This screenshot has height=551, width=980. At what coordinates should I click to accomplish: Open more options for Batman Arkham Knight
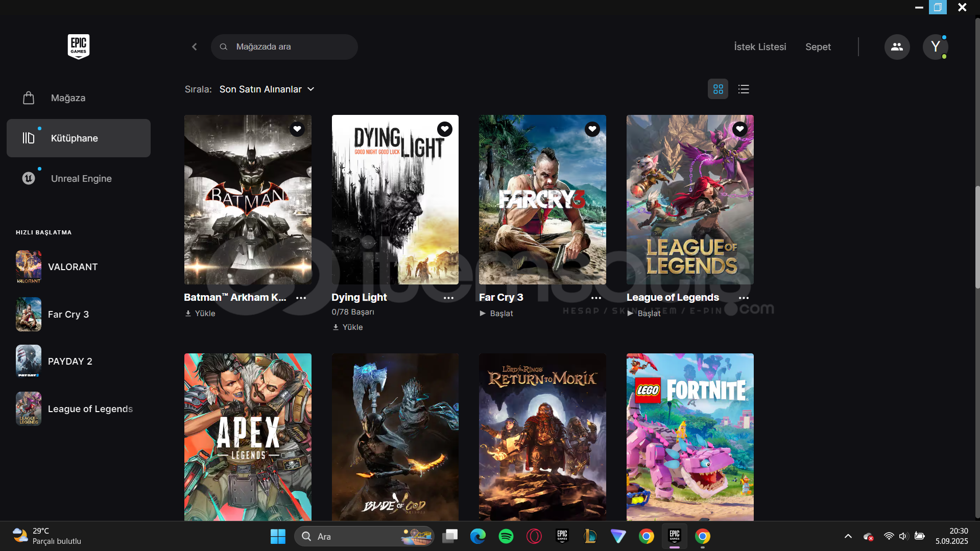point(301,298)
